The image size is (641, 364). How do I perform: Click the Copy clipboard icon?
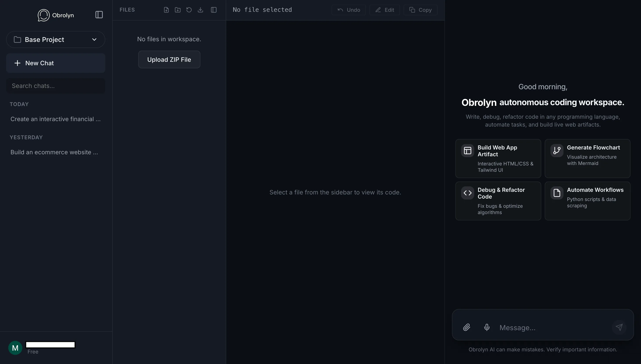[412, 10]
